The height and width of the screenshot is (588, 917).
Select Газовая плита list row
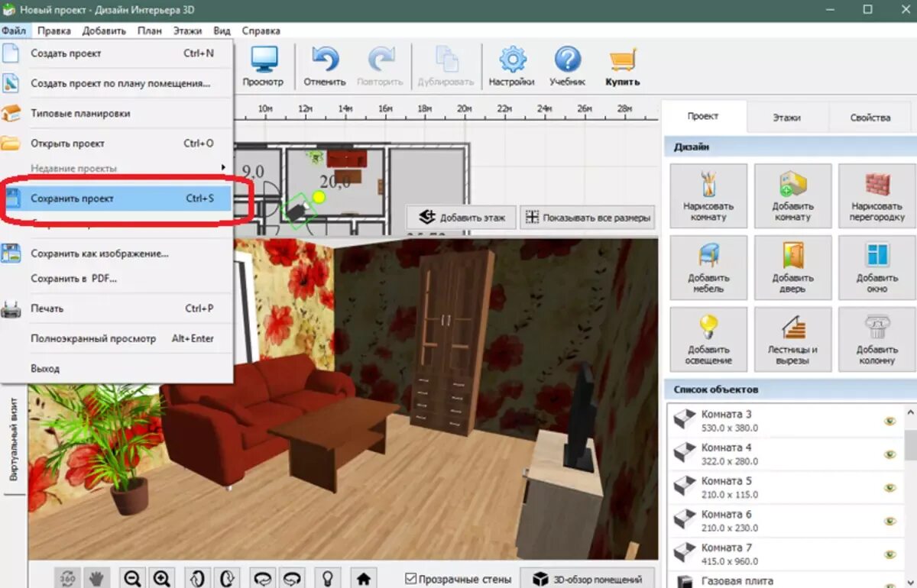pos(784,580)
